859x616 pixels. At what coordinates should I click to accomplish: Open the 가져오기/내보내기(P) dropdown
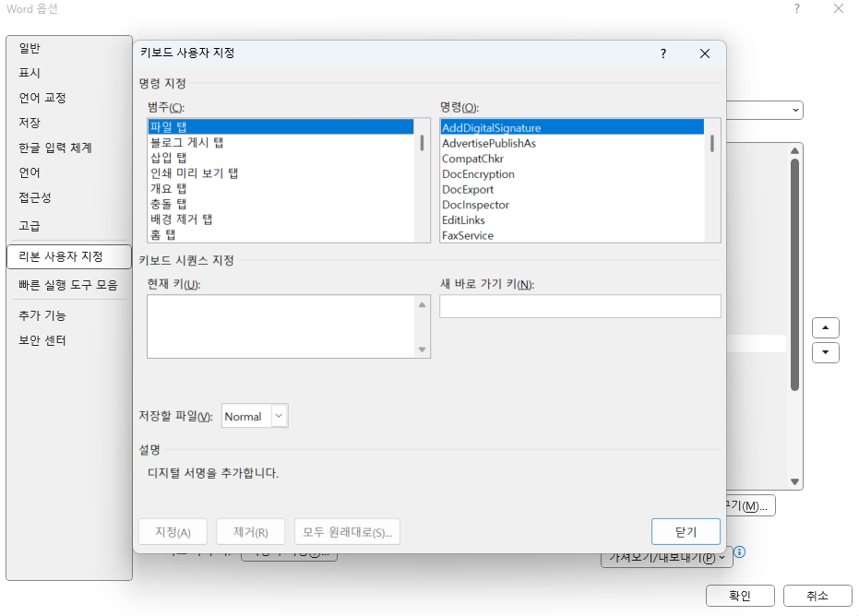coord(666,557)
